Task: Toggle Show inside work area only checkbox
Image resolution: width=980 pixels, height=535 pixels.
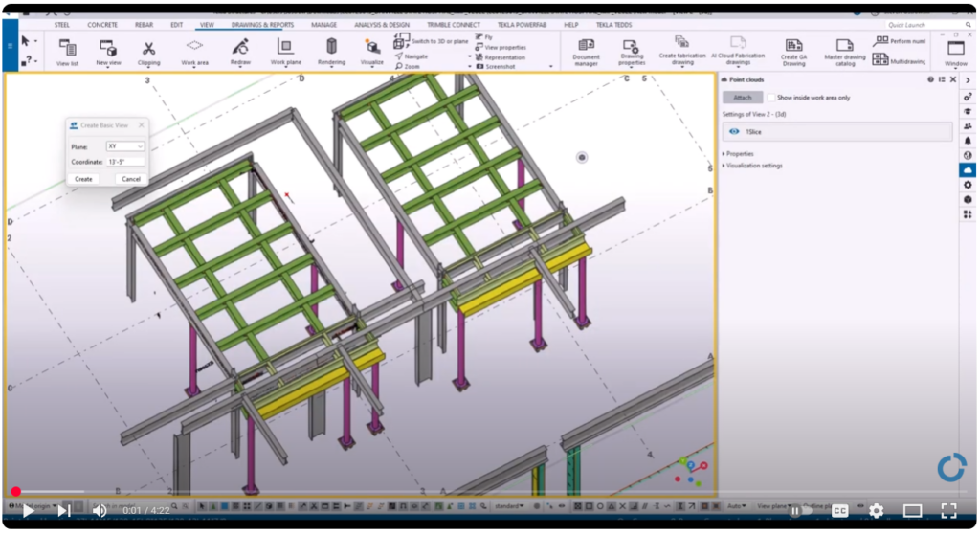Action: (770, 98)
